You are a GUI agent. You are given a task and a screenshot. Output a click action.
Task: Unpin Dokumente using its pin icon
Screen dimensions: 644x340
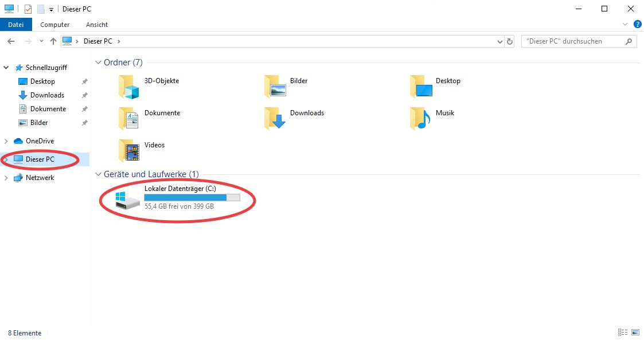(x=85, y=110)
